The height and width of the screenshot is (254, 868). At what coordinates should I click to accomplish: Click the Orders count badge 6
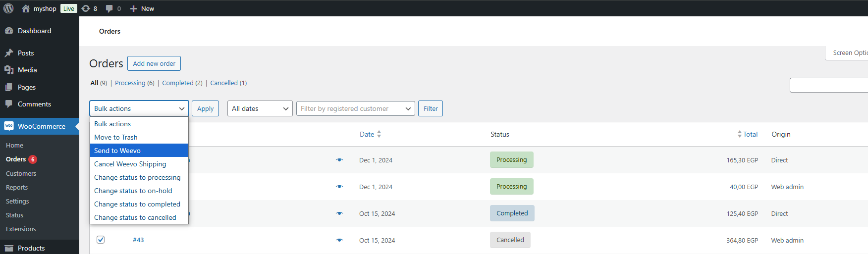pos(33,159)
